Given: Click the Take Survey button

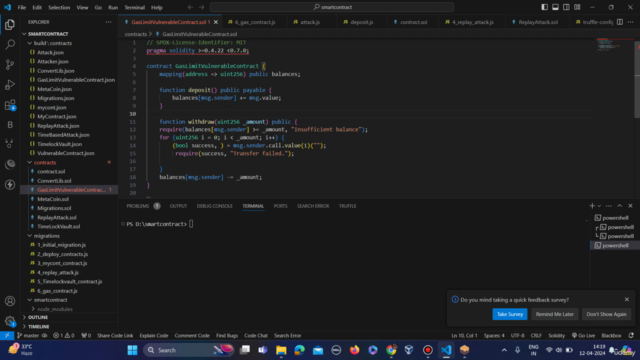Looking at the screenshot, I should tap(510, 314).
